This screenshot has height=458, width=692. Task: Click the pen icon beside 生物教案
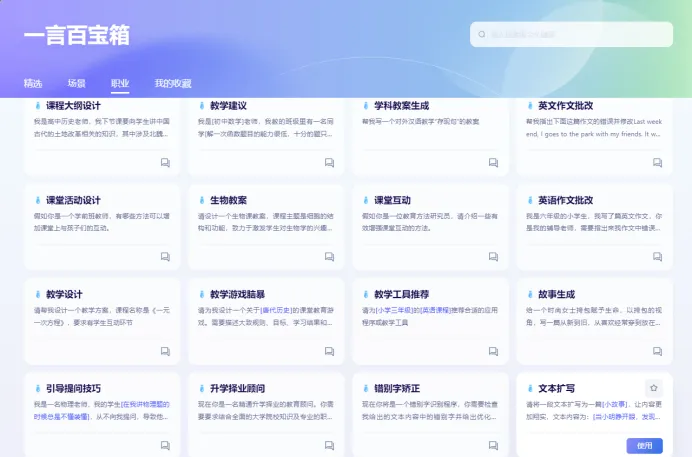coord(202,200)
